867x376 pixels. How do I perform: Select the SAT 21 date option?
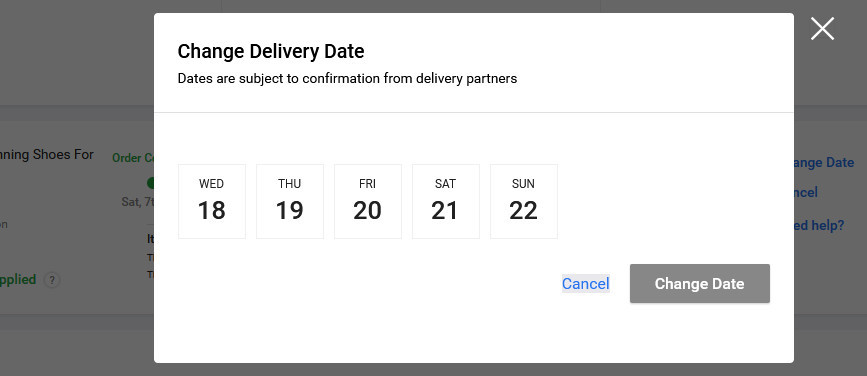pos(446,201)
